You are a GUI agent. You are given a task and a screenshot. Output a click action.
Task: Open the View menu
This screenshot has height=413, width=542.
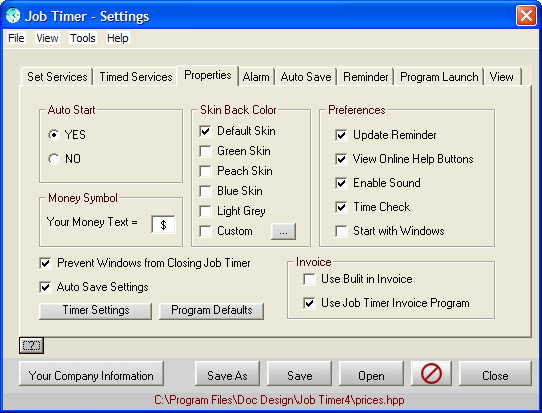(x=47, y=38)
